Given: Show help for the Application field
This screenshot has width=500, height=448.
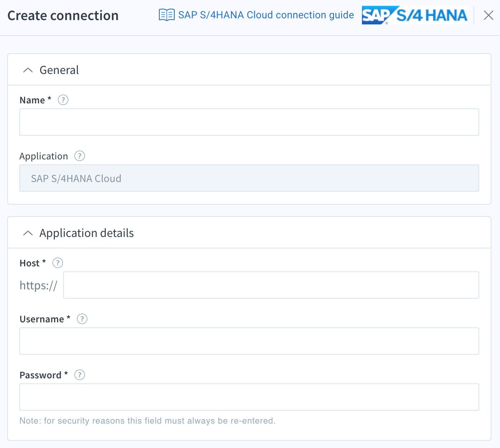Looking at the screenshot, I should tap(79, 156).
